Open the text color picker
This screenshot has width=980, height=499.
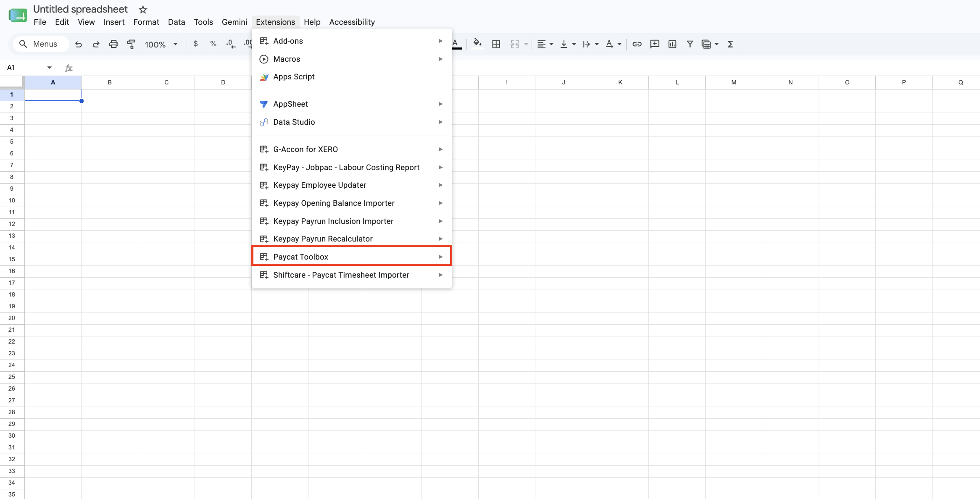[x=456, y=44]
